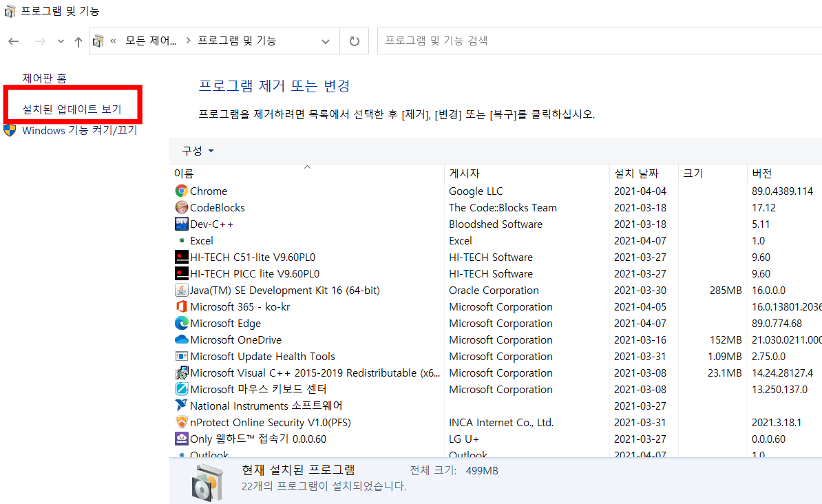Click the HI-TECH PICC lite V9.60PL0 icon
The height and width of the screenshot is (504, 822).
[x=181, y=274]
